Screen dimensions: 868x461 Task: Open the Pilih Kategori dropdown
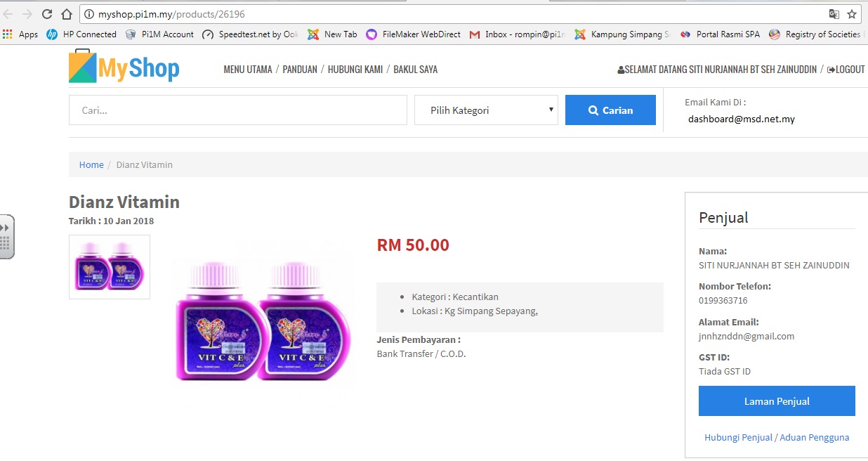486,110
